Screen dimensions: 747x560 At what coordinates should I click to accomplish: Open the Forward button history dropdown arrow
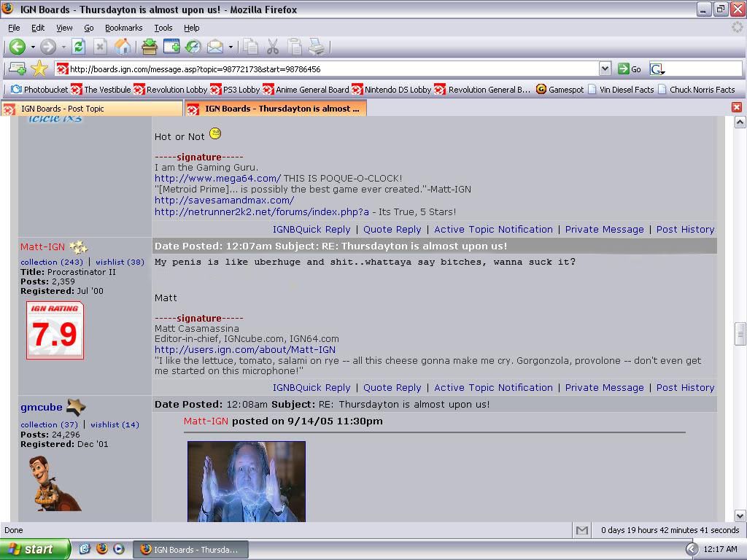click(x=63, y=47)
